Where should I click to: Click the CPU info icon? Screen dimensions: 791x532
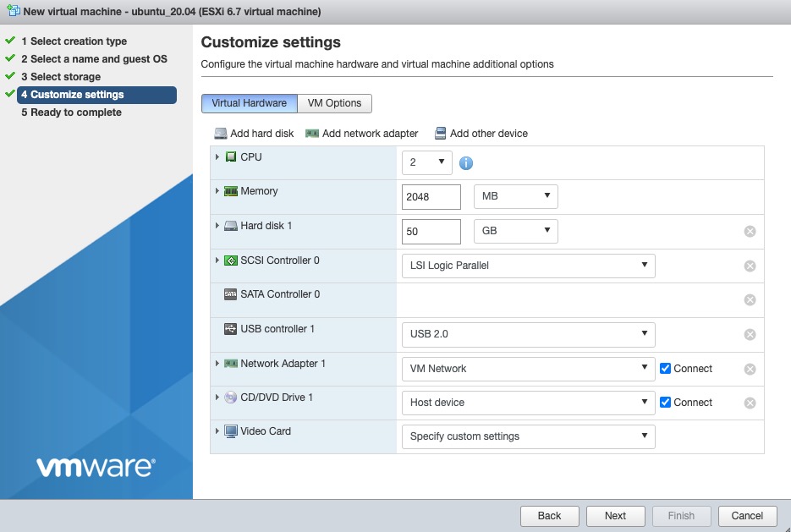tap(465, 163)
